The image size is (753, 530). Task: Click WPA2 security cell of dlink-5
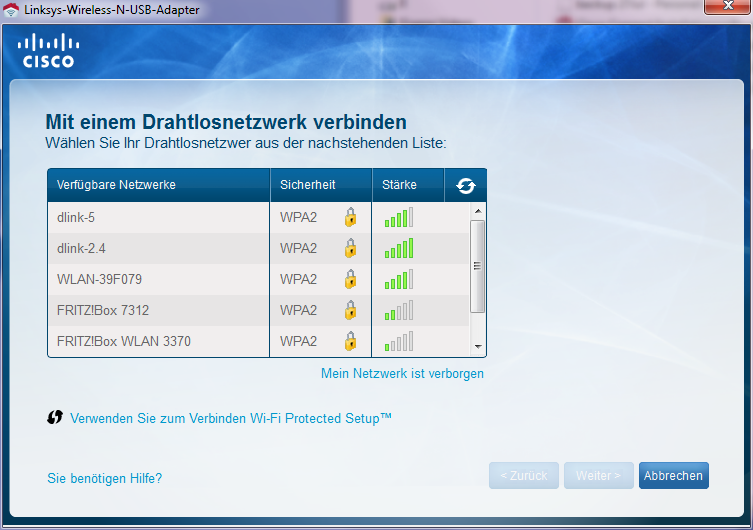[320, 217]
